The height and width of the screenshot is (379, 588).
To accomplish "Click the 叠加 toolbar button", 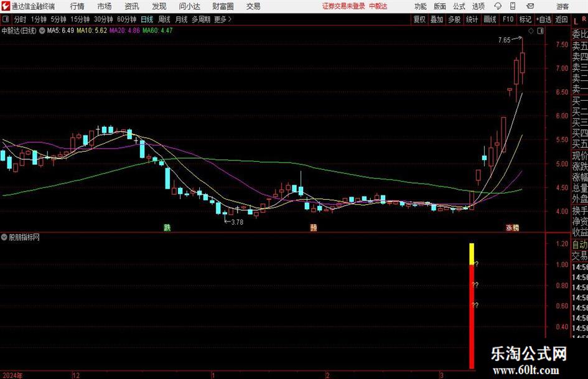I will click(x=437, y=19).
